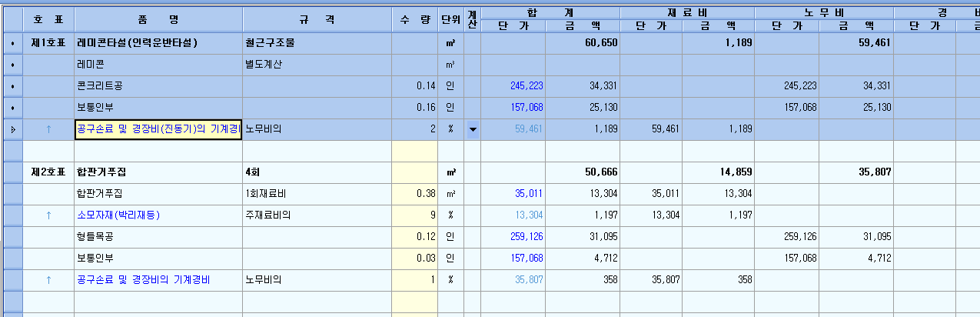Click the current-row triangle marker of the 진동기 row
Viewport: 980px width, 317px height.
[12, 129]
